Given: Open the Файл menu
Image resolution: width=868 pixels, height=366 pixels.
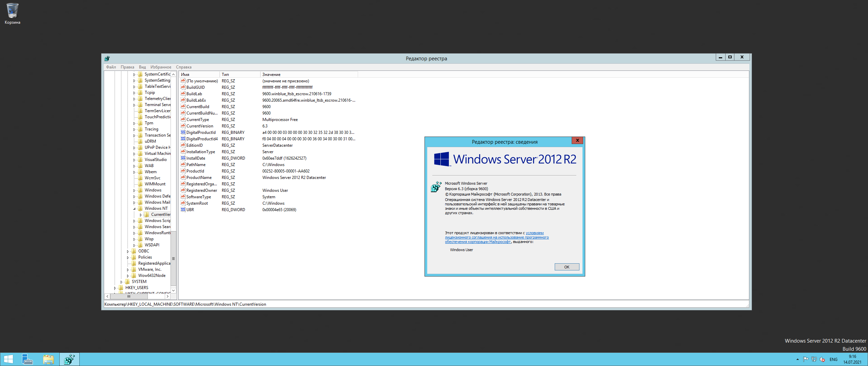Looking at the screenshot, I should coord(111,67).
